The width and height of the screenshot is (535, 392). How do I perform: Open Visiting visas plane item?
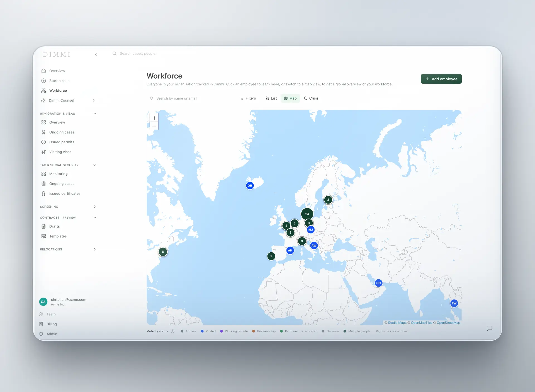[60, 152]
